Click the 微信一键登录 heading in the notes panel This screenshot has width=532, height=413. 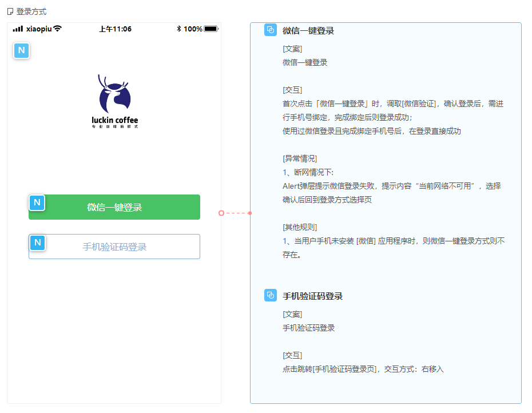click(308, 31)
